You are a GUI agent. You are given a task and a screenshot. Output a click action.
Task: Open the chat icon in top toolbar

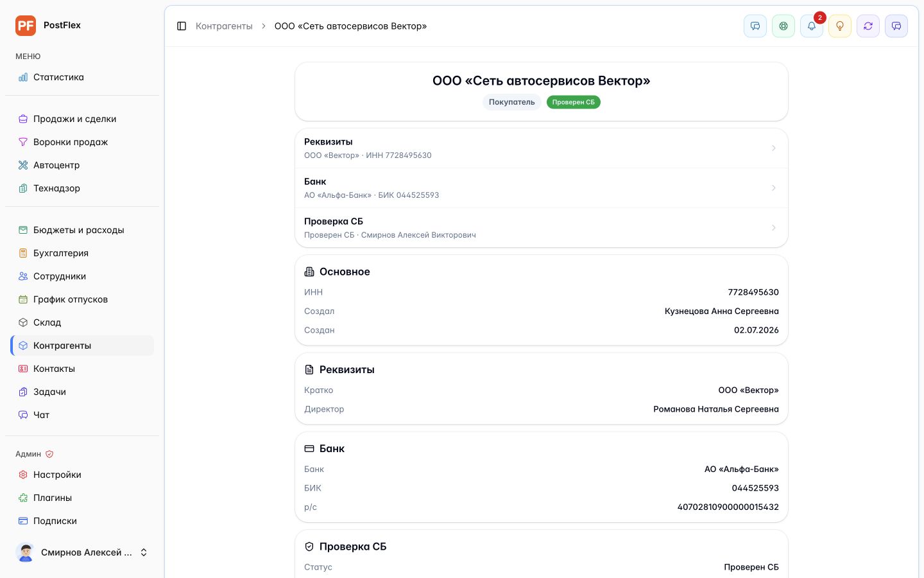pyautogui.click(x=755, y=26)
